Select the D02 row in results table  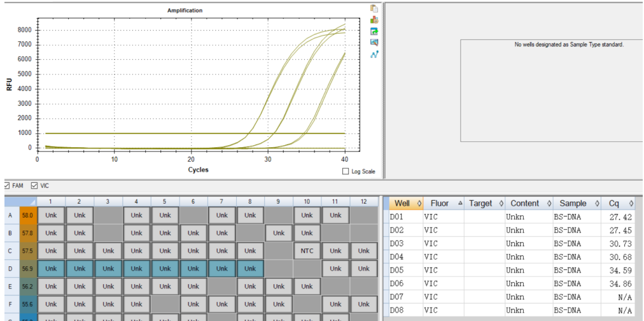509,230
